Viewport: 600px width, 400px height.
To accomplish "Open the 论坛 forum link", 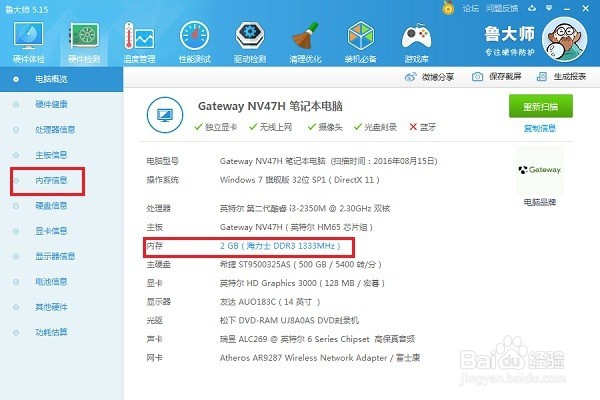I will (x=471, y=8).
